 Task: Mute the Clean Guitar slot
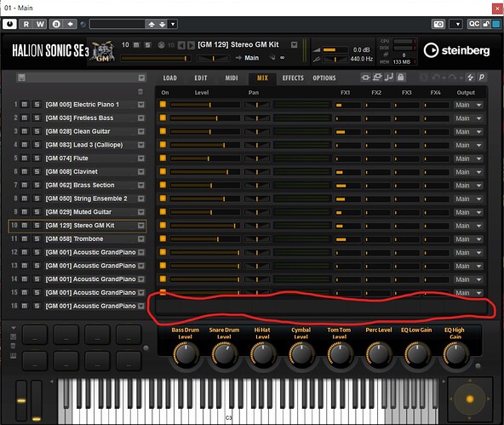click(25, 131)
